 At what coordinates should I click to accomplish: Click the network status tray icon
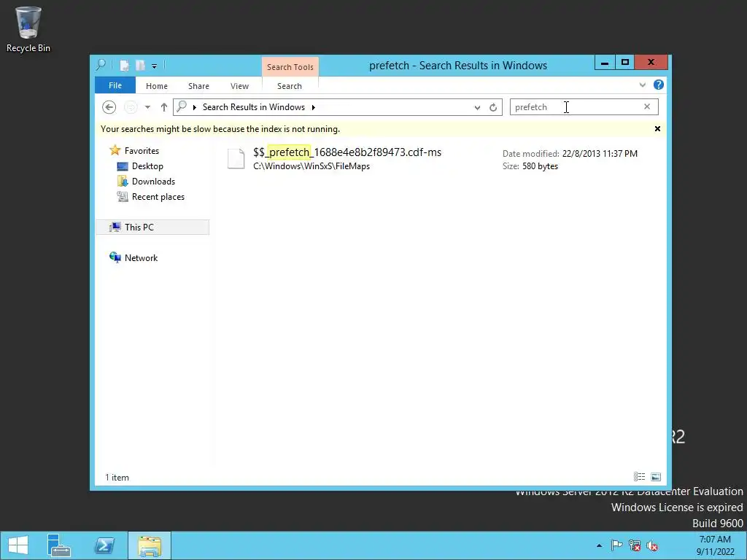point(635,545)
